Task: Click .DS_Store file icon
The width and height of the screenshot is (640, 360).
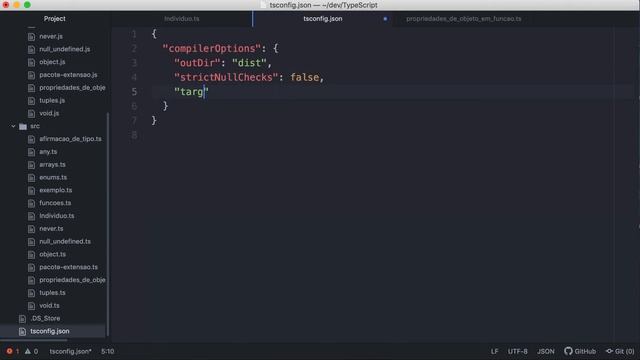Action: point(22,319)
